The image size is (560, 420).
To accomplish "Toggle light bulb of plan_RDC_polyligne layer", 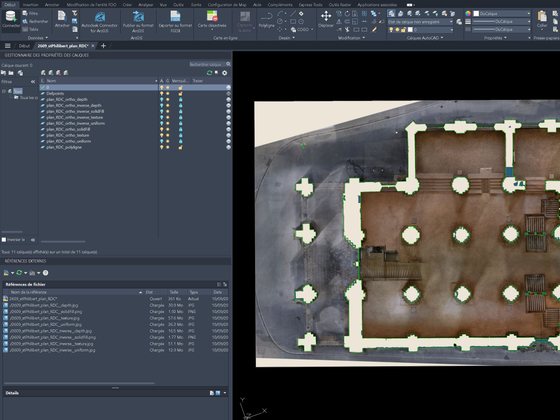I will point(161,147).
